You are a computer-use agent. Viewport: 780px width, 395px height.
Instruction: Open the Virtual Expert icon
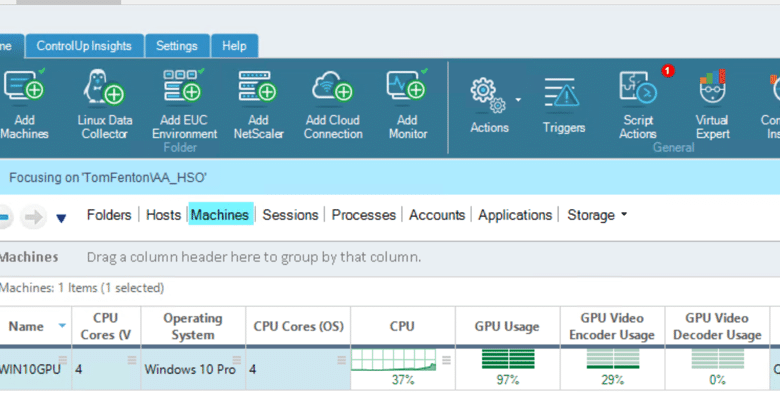[712, 88]
